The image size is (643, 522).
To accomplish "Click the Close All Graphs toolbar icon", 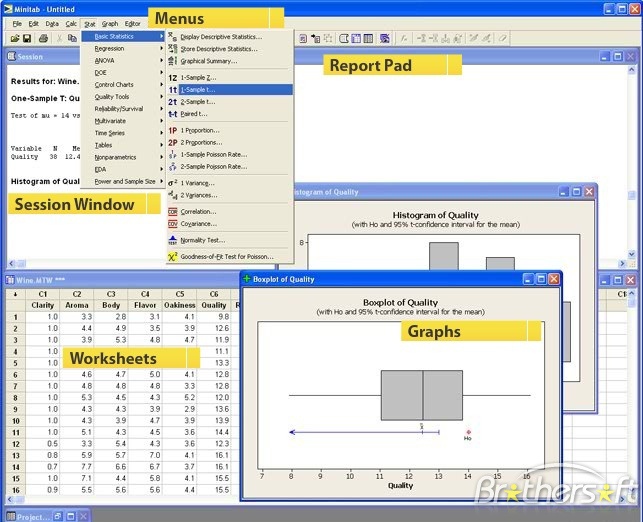I will tap(385, 39).
